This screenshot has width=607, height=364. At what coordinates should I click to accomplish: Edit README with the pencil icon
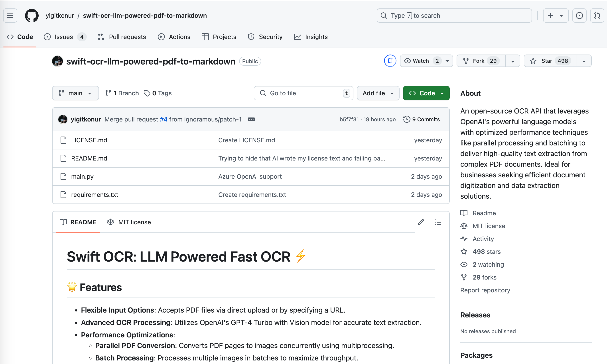421,222
